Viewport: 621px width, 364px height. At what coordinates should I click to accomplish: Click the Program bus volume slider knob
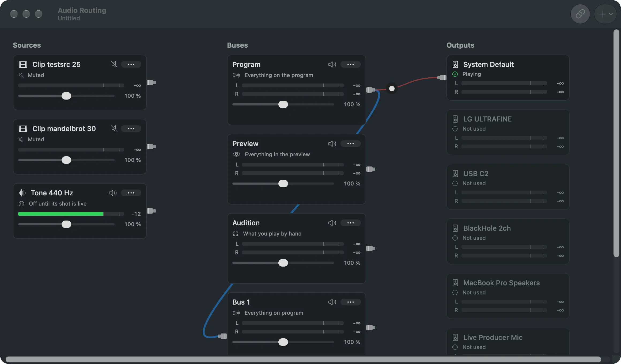click(x=283, y=104)
